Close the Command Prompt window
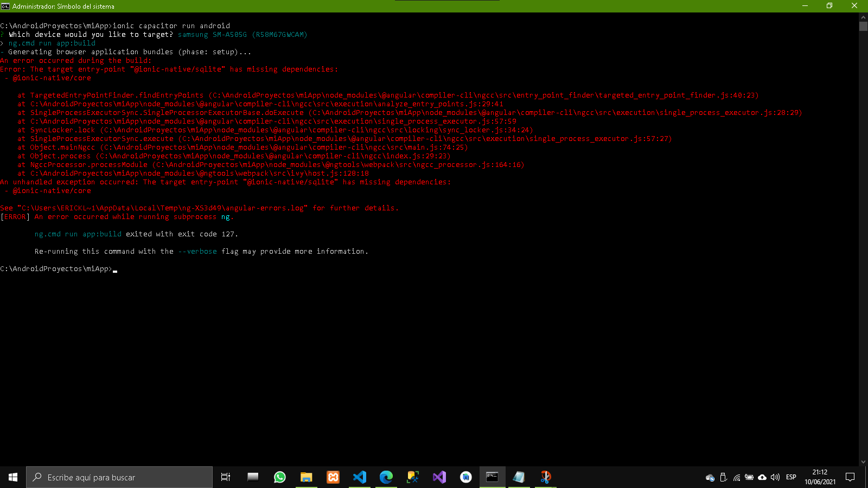This screenshot has width=868, height=488. pyautogui.click(x=854, y=6)
